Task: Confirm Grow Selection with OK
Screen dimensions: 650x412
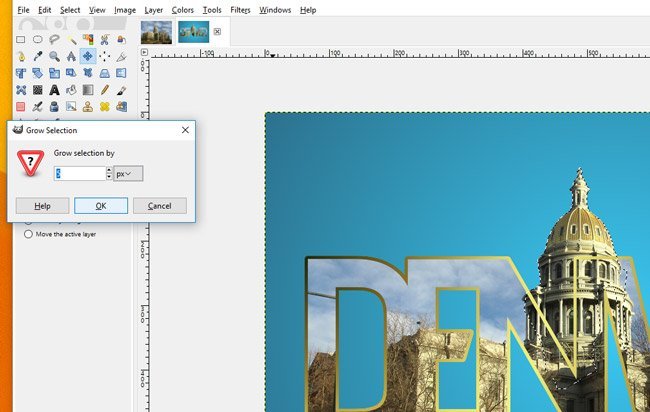Action: pos(101,206)
